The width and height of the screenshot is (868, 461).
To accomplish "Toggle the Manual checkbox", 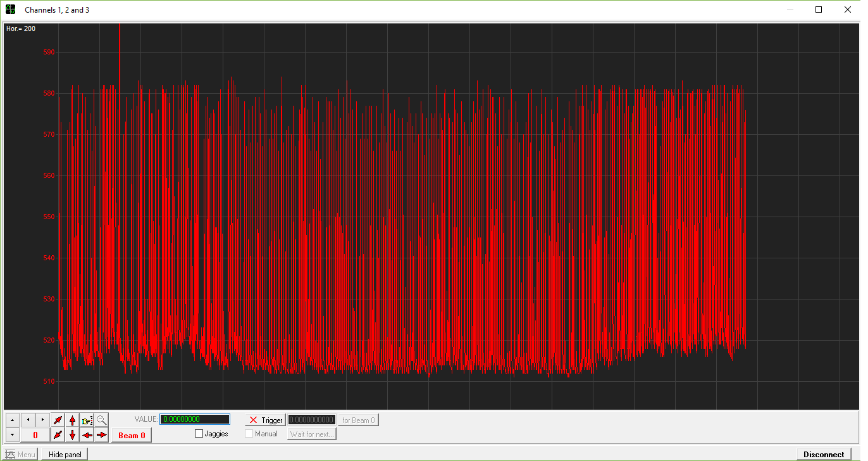I will pos(249,434).
